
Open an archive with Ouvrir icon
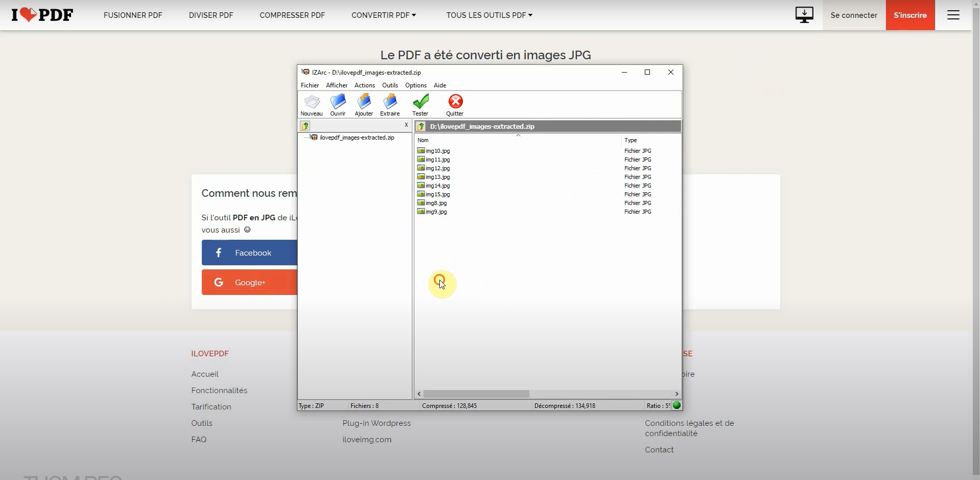pyautogui.click(x=338, y=105)
